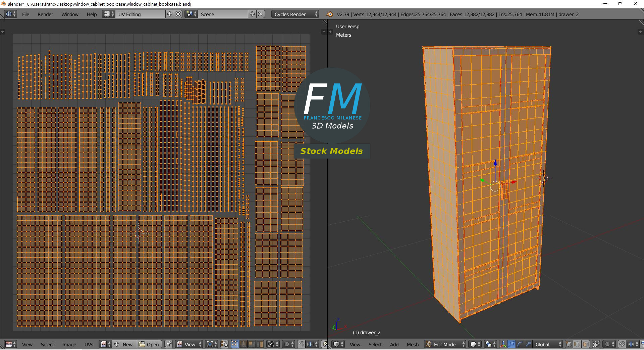Select UV vertex selection mode

[234, 344]
